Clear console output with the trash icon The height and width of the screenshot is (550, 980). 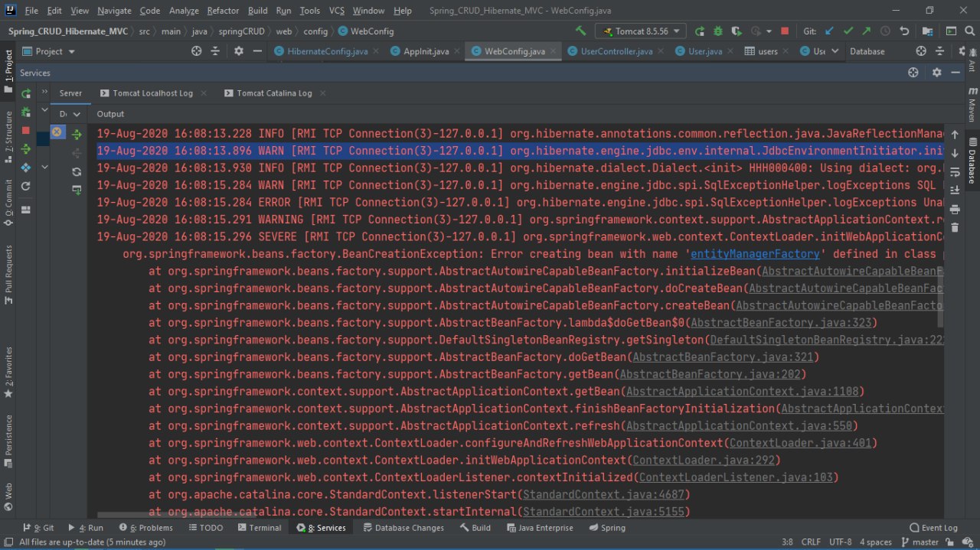coord(955,227)
